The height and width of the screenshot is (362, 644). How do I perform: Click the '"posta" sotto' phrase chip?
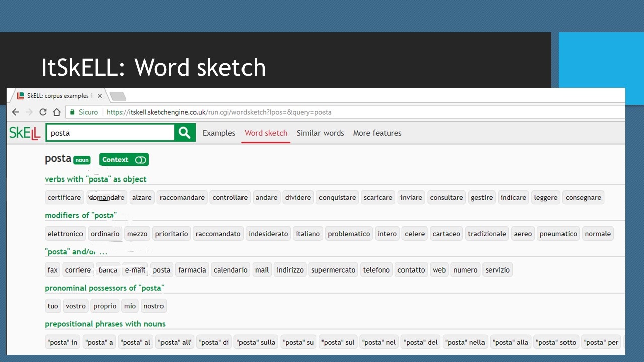(556, 342)
